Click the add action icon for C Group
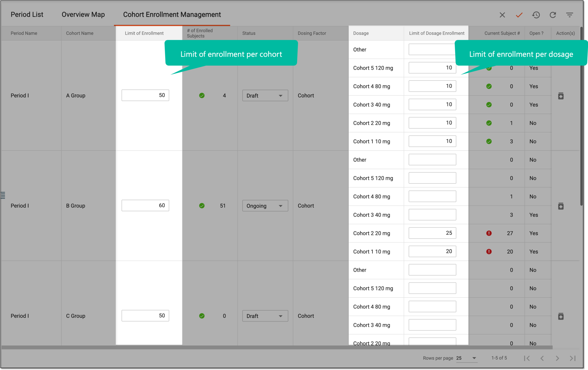 click(561, 316)
